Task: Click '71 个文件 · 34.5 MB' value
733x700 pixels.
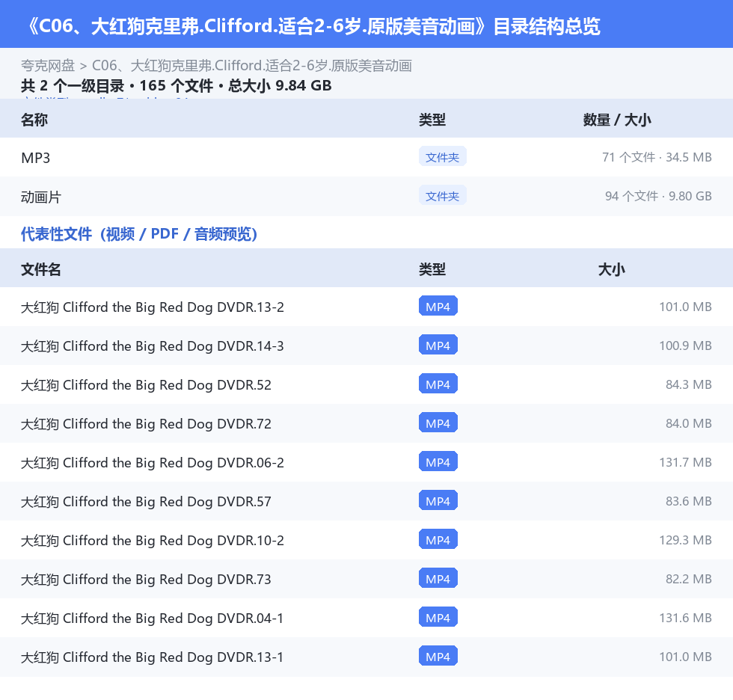Action: tap(657, 157)
